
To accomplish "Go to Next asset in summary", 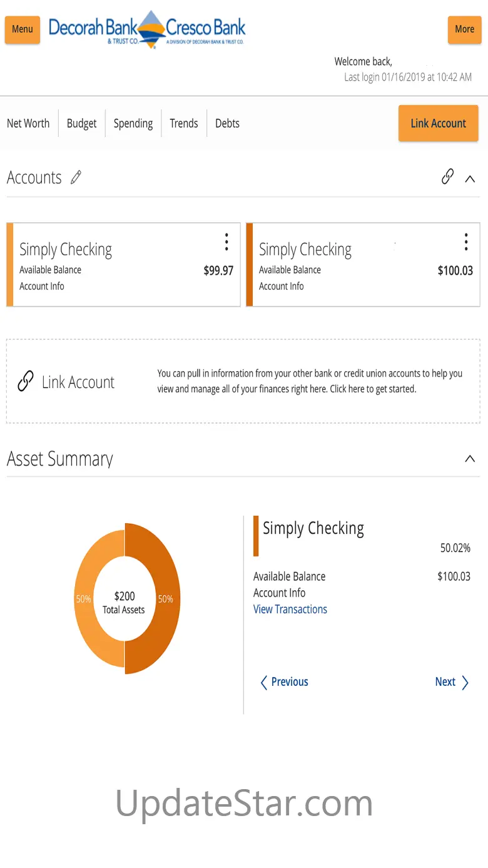I will [x=452, y=682].
